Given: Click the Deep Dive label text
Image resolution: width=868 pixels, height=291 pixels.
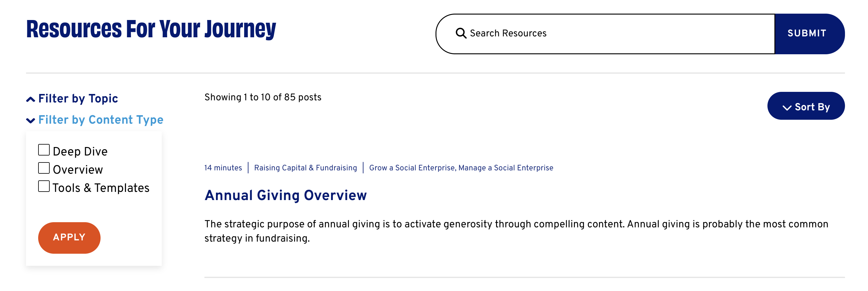Looking at the screenshot, I should click(x=80, y=151).
